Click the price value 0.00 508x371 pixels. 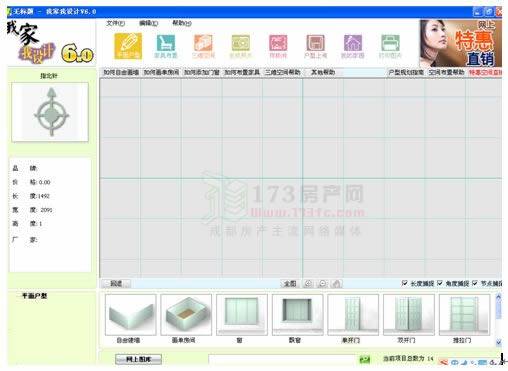tap(45, 182)
